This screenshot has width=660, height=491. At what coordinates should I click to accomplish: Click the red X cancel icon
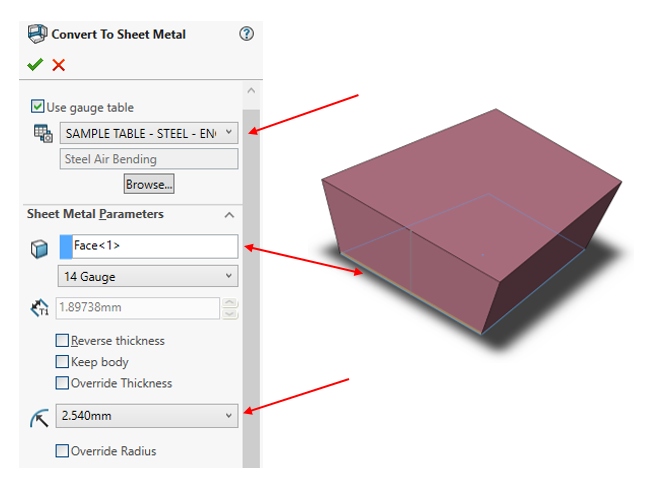point(59,65)
